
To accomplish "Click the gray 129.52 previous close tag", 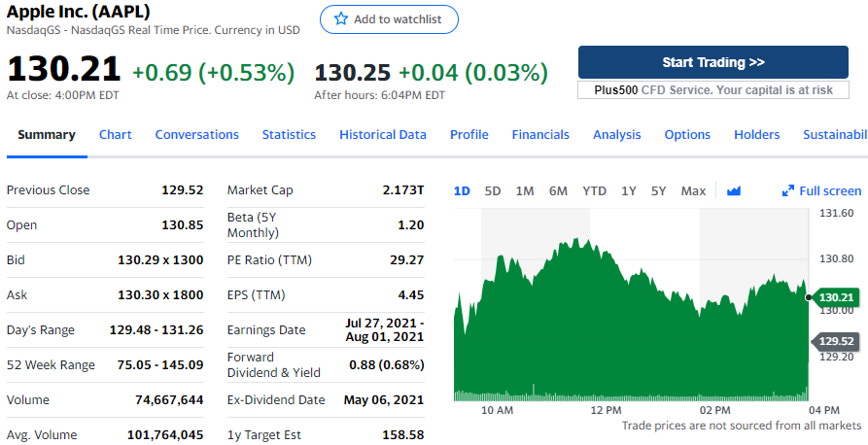I will click(x=835, y=341).
